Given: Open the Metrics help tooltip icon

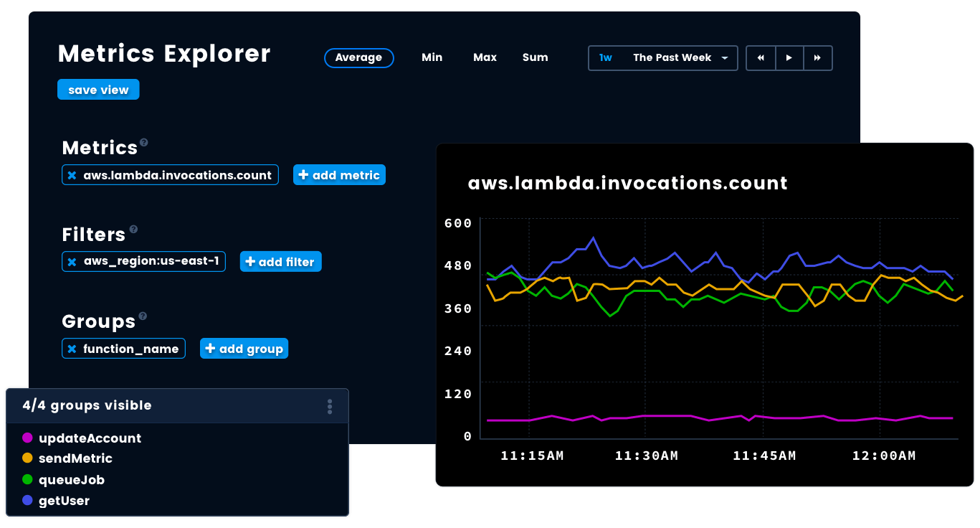Looking at the screenshot, I should tap(146, 142).
